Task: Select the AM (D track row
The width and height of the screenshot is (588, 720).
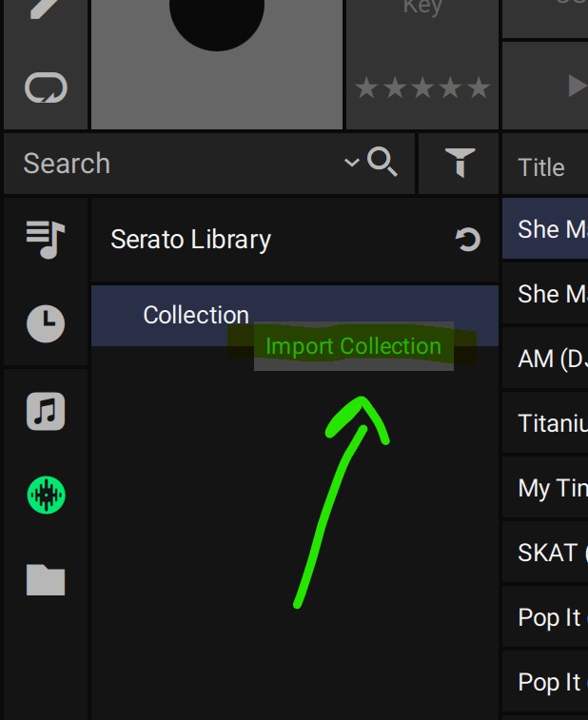Action: tap(545, 359)
